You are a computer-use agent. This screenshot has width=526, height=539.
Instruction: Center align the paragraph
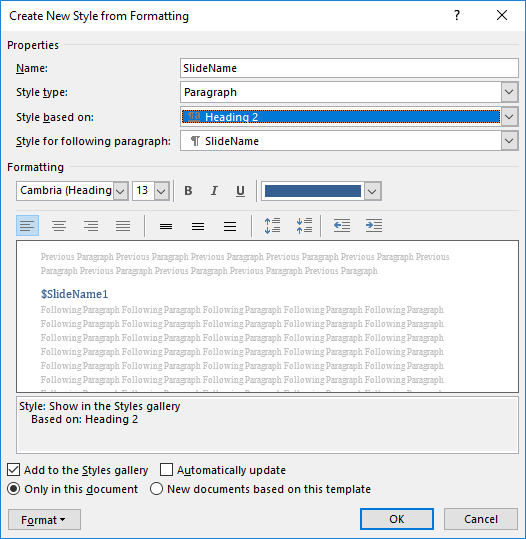(59, 226)
